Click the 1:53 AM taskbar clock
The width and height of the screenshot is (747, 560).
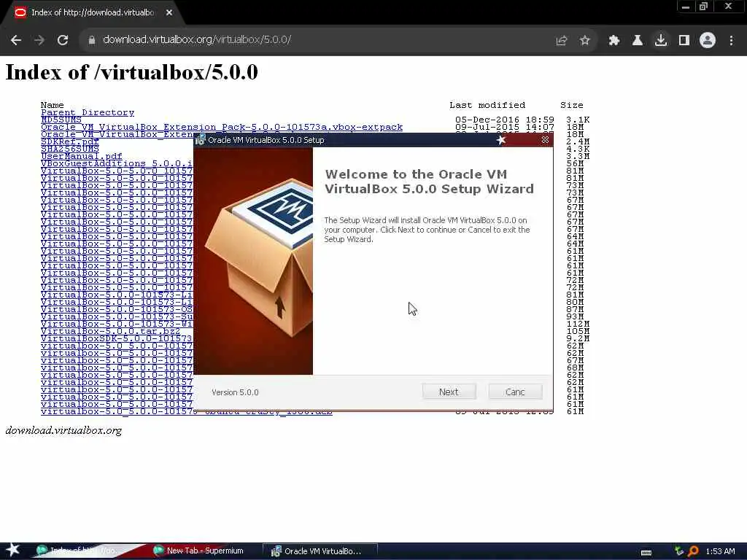coord(720,551)
